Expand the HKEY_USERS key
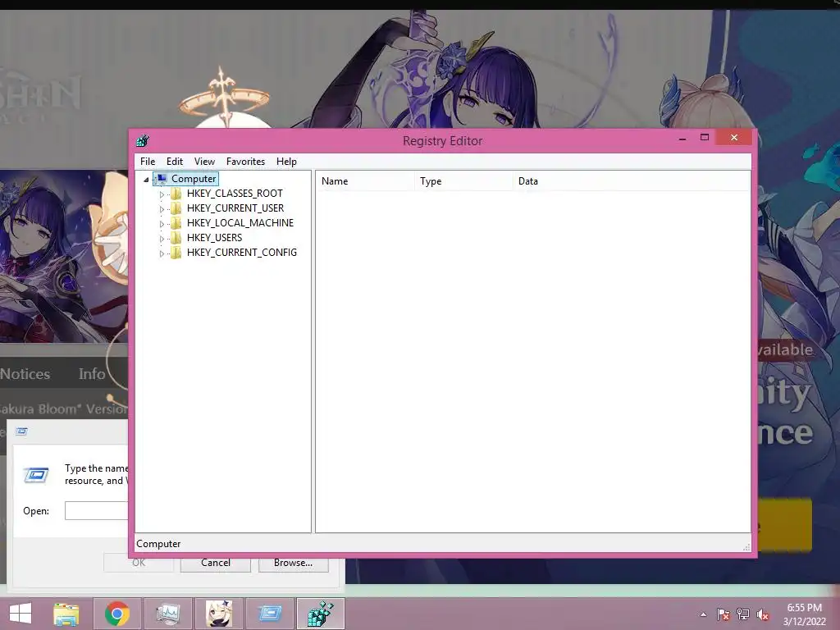Viewport: 840px width, 630px height. (162, 239)
